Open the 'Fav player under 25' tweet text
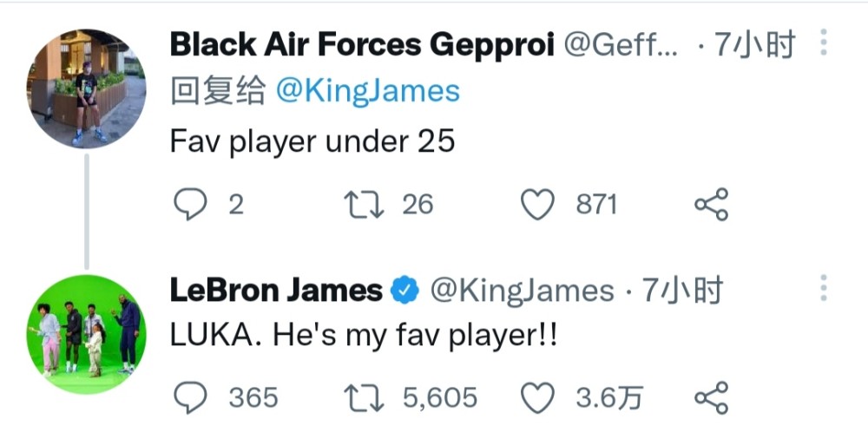Image resolution: width=868 pixels, height=432 pixels. (x=312, y=142)
